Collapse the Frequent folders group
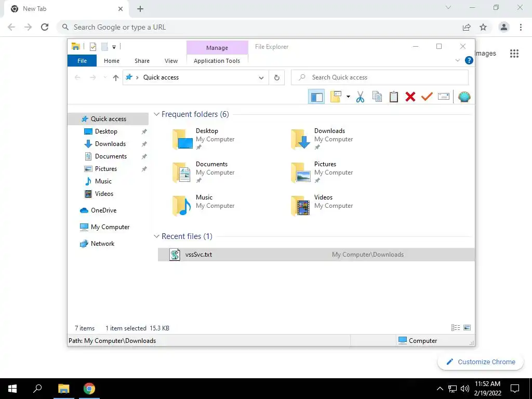532x399 pixels. (x=156, y=114)
